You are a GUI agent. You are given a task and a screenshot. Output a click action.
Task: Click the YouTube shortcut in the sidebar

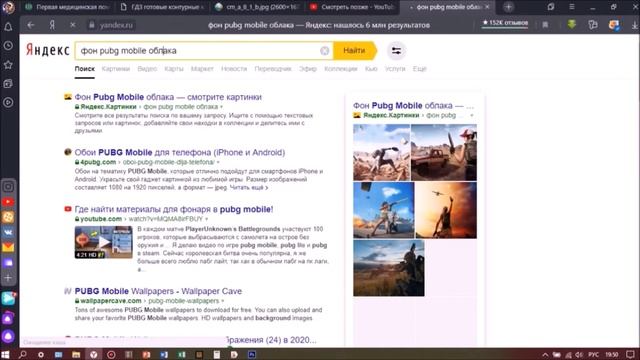pyautogui.click(x=8, y=202)
